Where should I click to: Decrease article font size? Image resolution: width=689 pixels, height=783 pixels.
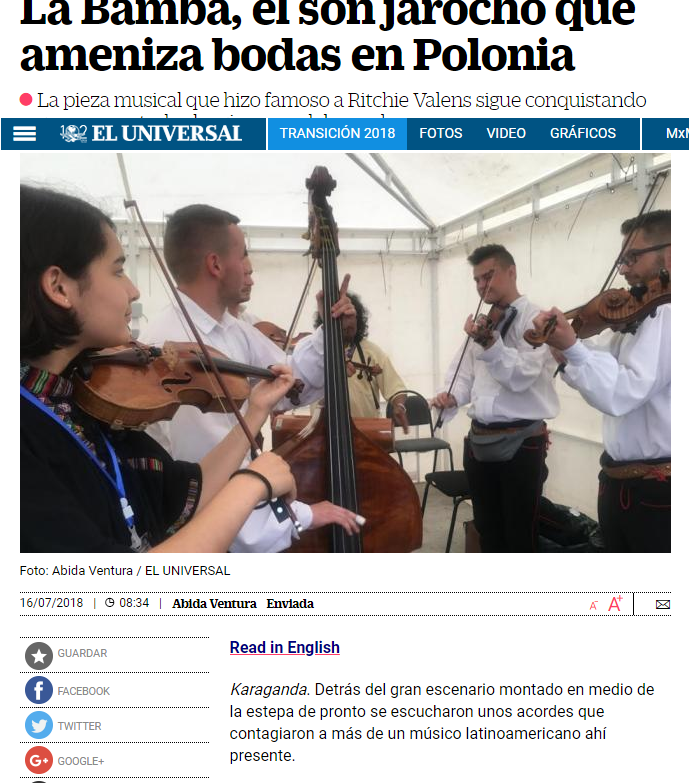(593, 606)
